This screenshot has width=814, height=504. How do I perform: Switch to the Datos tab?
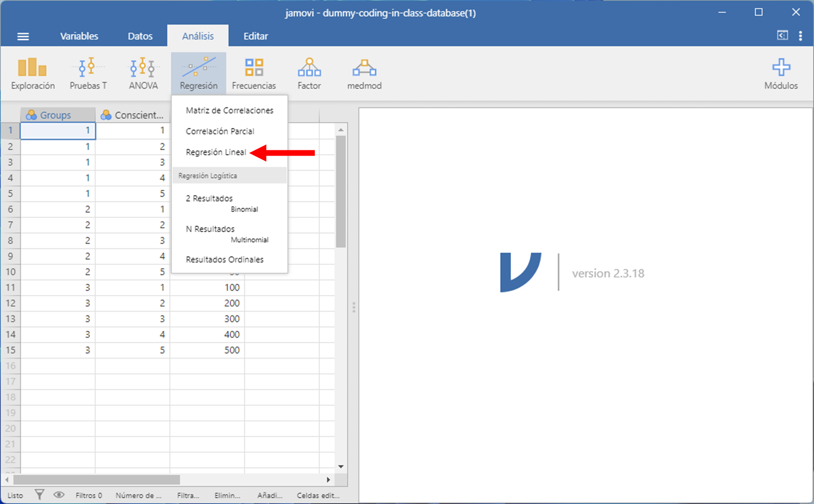tap(140, 36)
